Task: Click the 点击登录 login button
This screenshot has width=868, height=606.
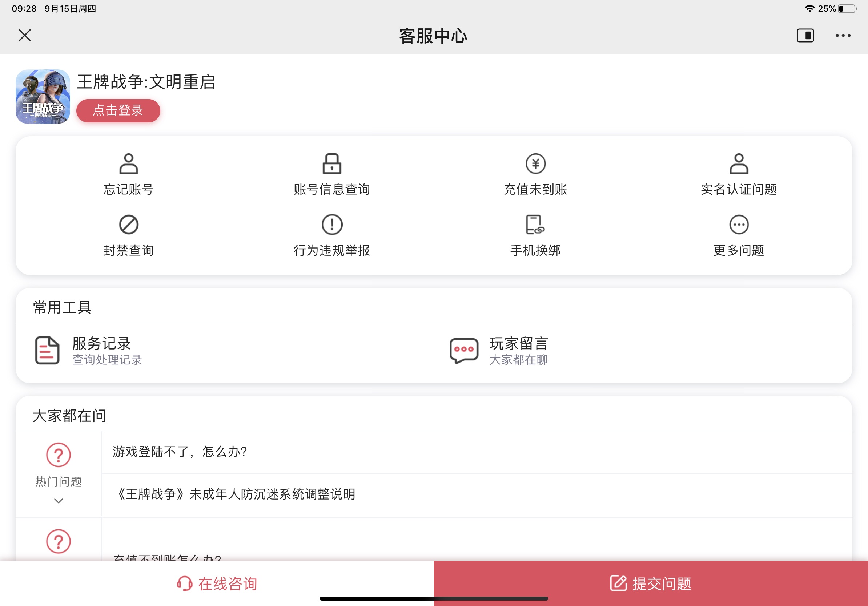Action: click(118, 111)
